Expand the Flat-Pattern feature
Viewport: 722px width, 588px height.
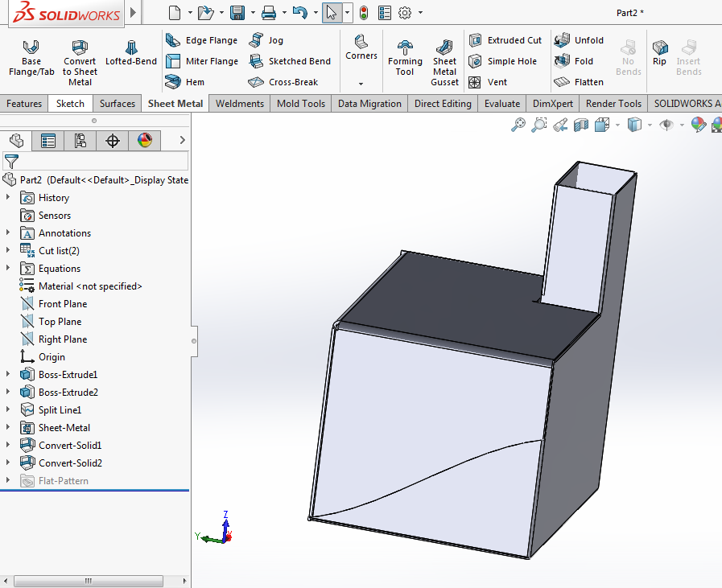(x=8, y=480)
